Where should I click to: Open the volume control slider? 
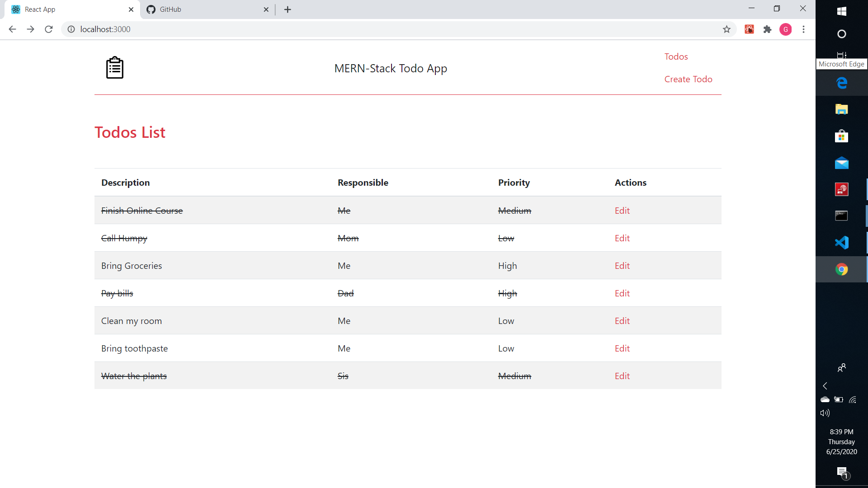click(825, 413)
